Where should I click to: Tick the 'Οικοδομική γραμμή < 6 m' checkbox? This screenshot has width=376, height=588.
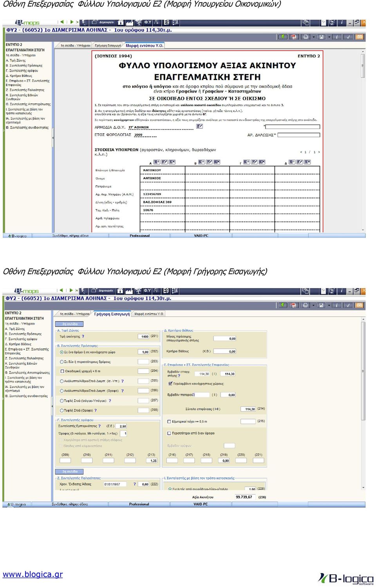point(62,371)
